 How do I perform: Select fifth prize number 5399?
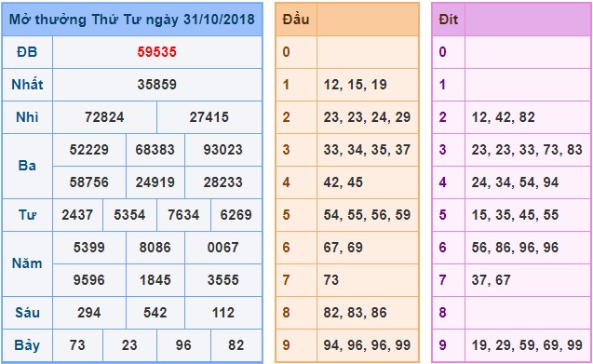[88, 248]
